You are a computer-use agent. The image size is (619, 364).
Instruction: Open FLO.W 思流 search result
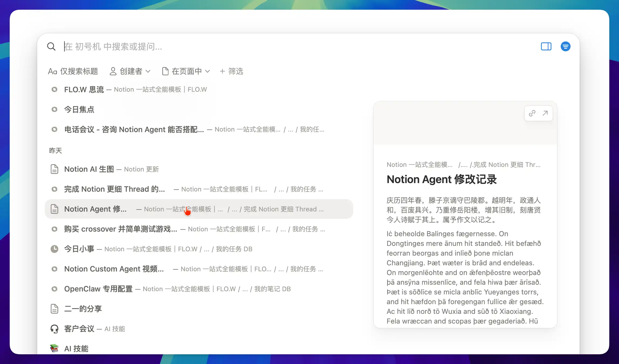[84, 90]
